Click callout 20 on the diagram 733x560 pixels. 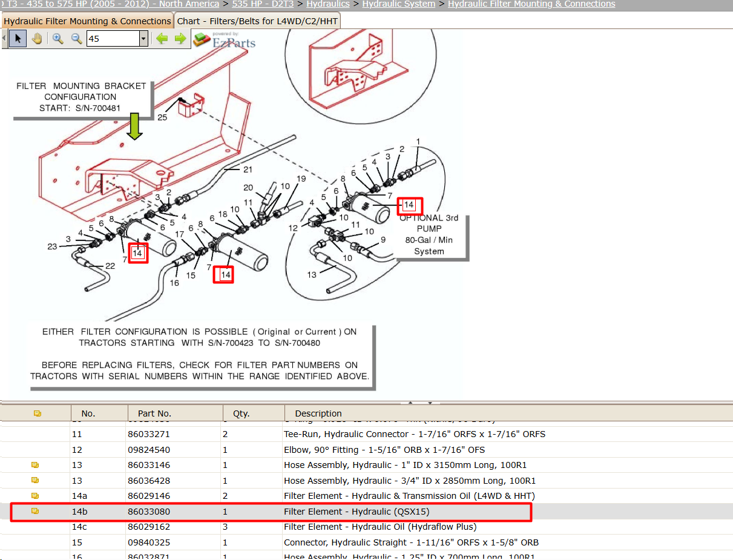pos(248,188)
